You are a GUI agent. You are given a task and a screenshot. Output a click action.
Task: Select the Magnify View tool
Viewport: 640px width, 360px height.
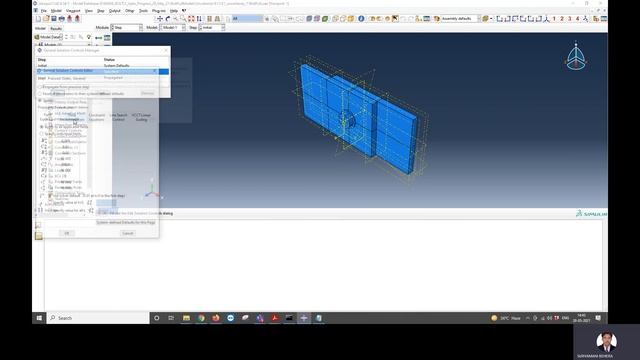[x=176, y=19]
